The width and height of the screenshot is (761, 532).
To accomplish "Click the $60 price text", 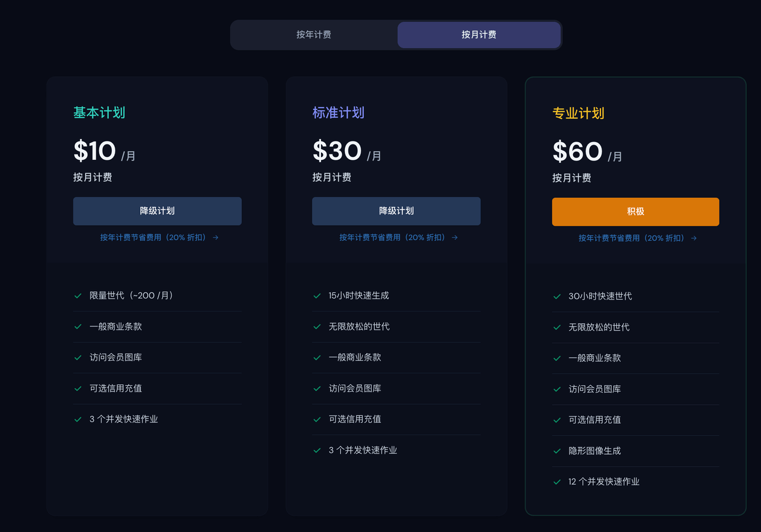I will [577, 151].
